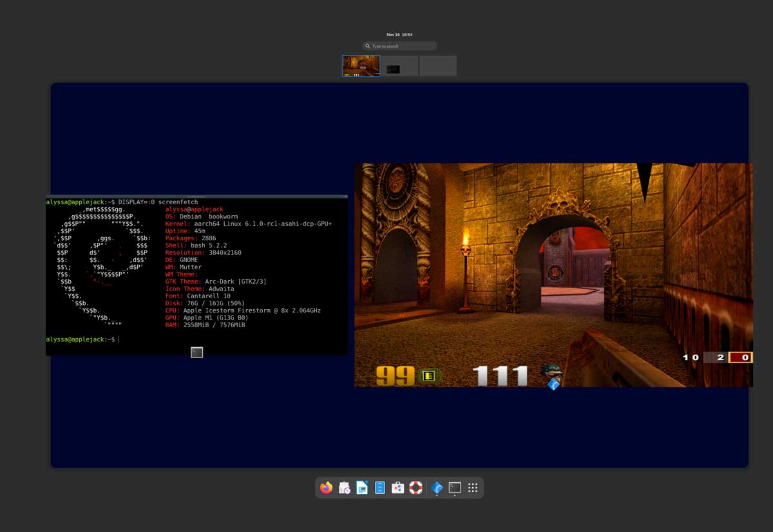773x532 pixels.
Task: Click the 'DISPLAY=:0 screenfetch' command text
Action: point(158,202)
